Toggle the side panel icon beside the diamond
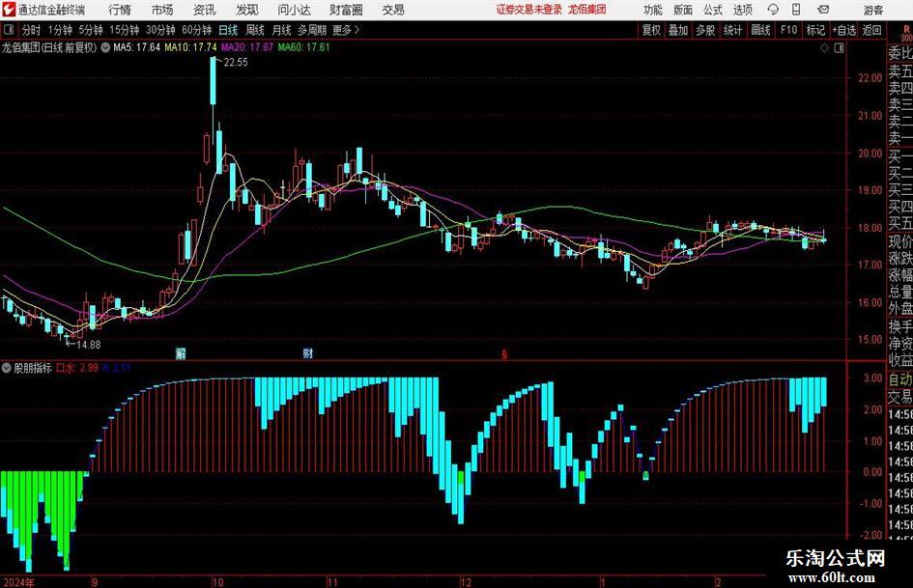 pyautogui.click(x=839, y=48)
